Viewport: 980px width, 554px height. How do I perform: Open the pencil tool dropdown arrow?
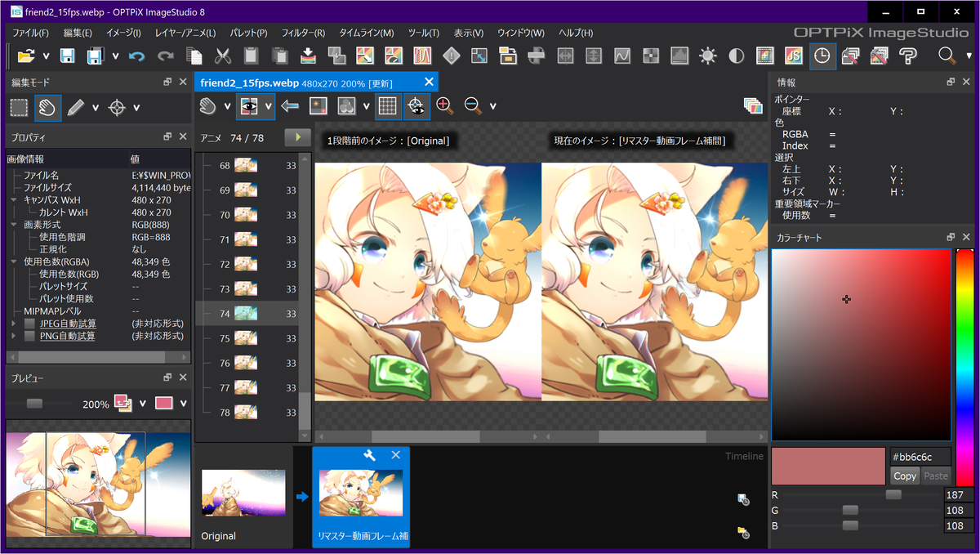pos(96,108)
